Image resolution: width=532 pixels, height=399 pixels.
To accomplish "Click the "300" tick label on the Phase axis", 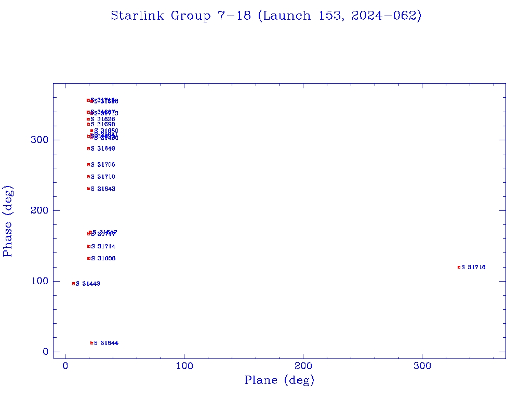I will [x=39, y=140].
